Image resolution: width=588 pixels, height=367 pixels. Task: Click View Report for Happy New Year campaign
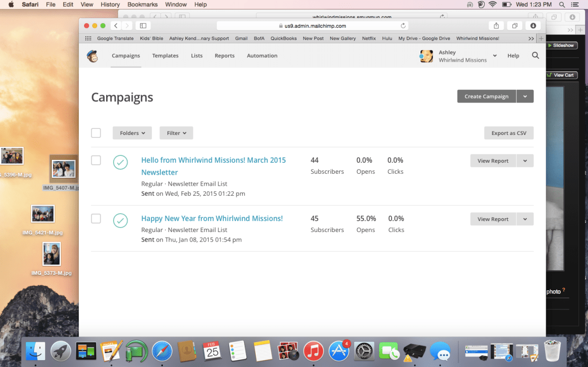tap(493, 219)
